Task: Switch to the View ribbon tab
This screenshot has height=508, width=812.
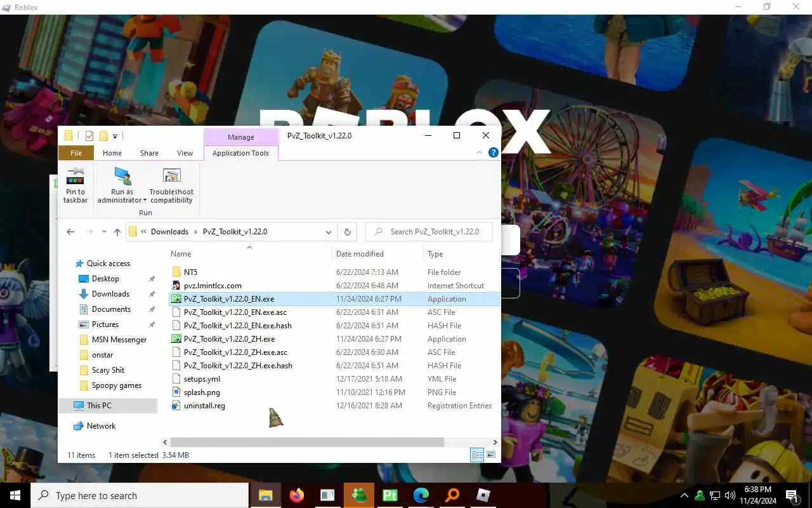Action: point(185,153)
